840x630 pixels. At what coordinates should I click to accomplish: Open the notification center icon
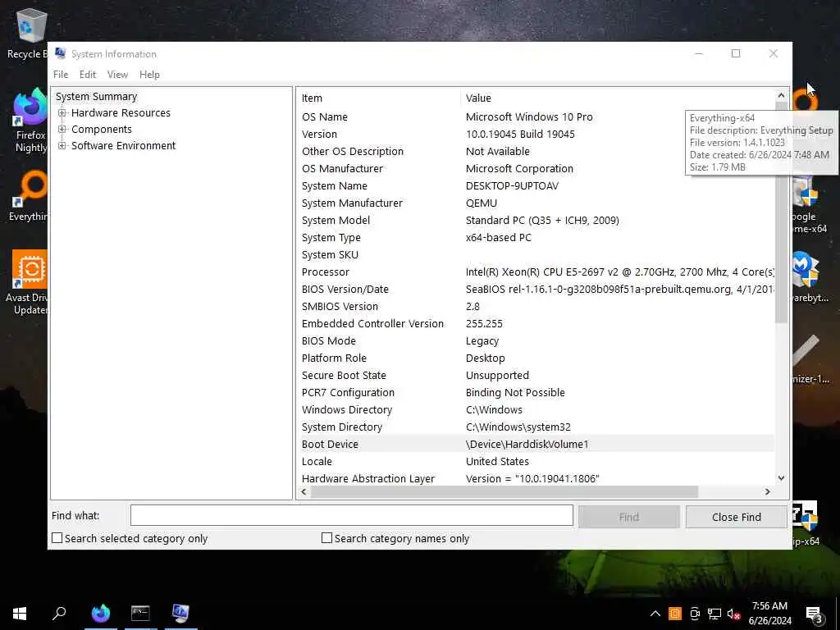coord(813,614)
